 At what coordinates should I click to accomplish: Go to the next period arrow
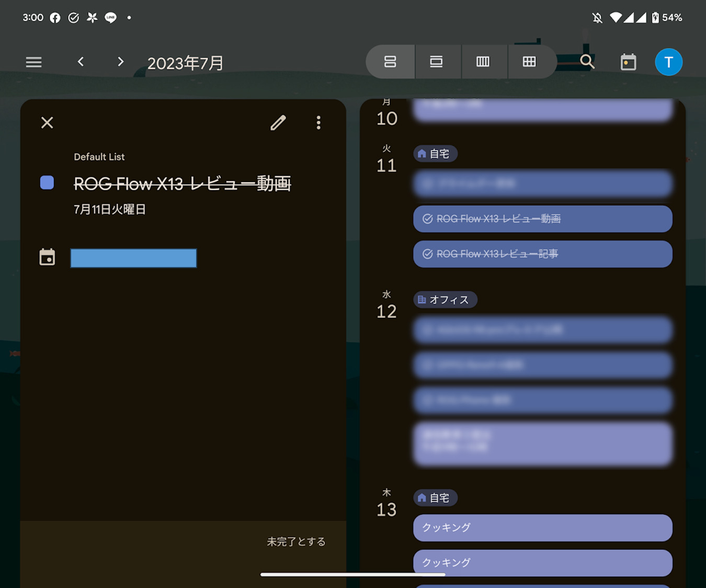point(120,62)
